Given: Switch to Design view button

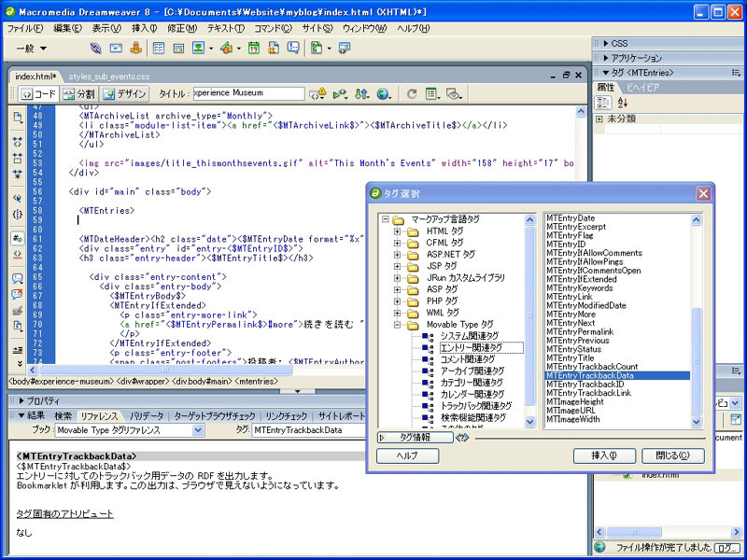Looking at the screenshot, I should 124,94.
